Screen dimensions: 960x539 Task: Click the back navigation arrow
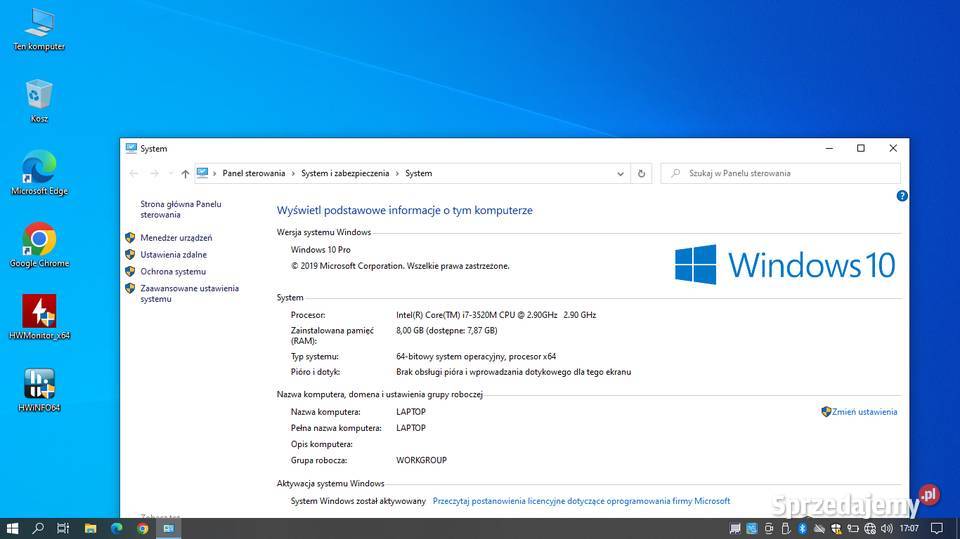pyautogui.click(x=133, y=174)
